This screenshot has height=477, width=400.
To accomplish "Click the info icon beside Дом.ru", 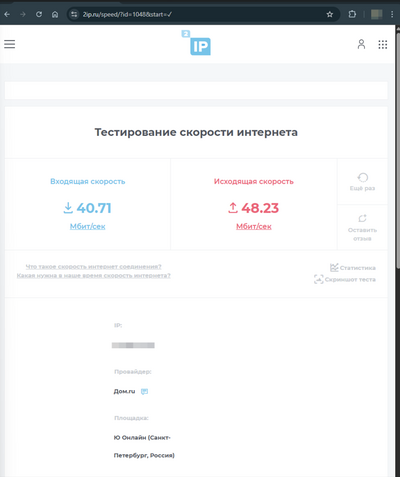I will (144, 391).
